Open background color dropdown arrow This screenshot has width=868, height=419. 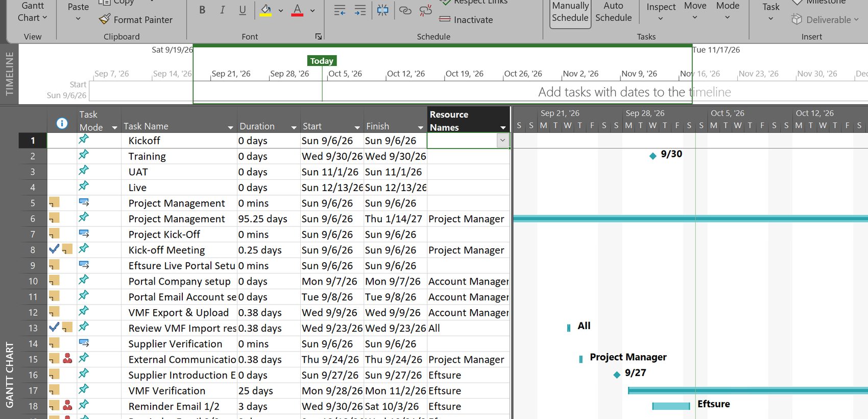pyautogui.click(x=280, y=10)
